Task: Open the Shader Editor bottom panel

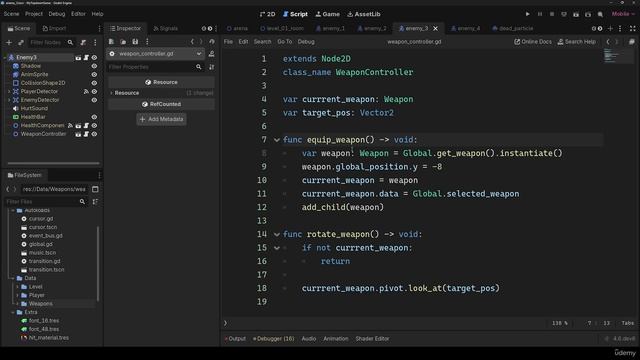Action: (x=372, y=339)
